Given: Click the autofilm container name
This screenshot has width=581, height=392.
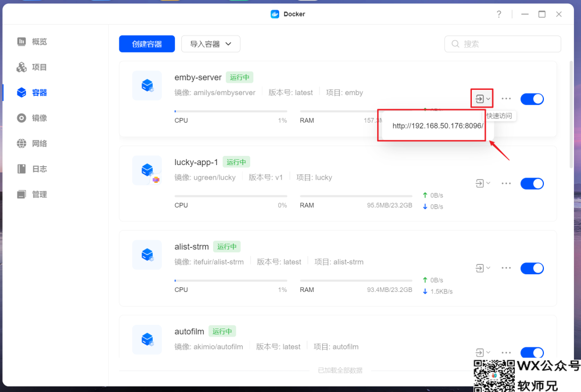Looking at the screenshot, I should coord(189,332).
